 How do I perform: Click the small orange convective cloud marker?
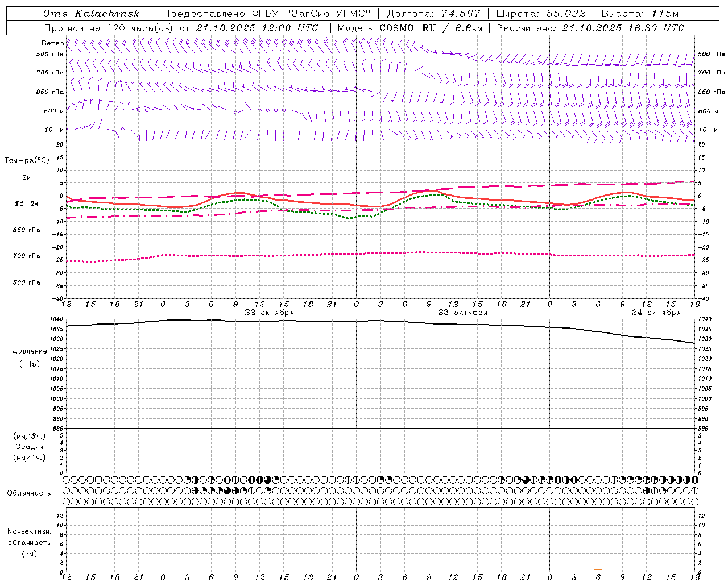598,569
